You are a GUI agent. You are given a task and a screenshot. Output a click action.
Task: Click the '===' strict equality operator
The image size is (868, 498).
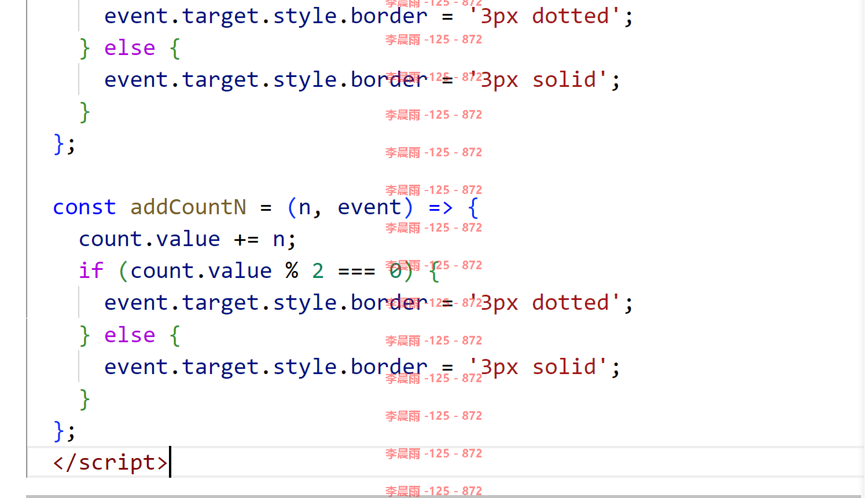coord(356,270)
